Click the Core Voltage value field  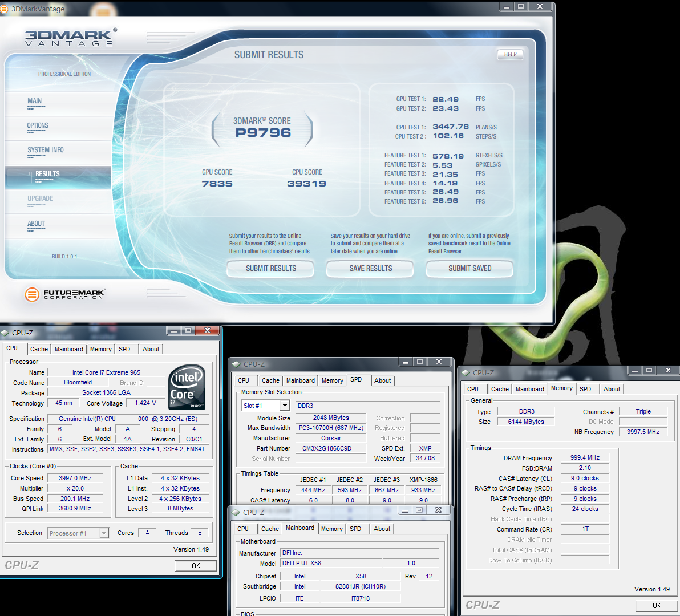coord(145,403)
